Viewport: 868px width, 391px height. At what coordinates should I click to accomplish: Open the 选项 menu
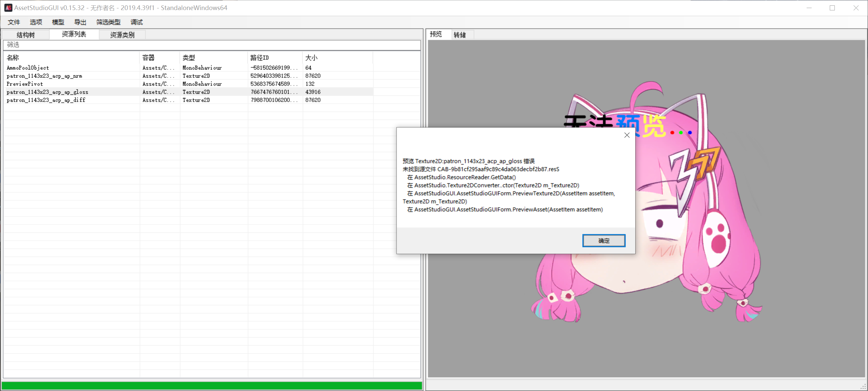36,22
